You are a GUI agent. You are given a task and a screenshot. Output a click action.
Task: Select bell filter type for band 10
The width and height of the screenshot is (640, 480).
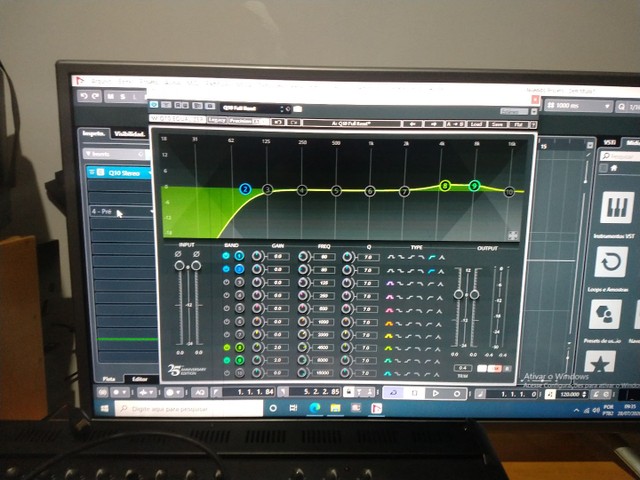point(388,373)
